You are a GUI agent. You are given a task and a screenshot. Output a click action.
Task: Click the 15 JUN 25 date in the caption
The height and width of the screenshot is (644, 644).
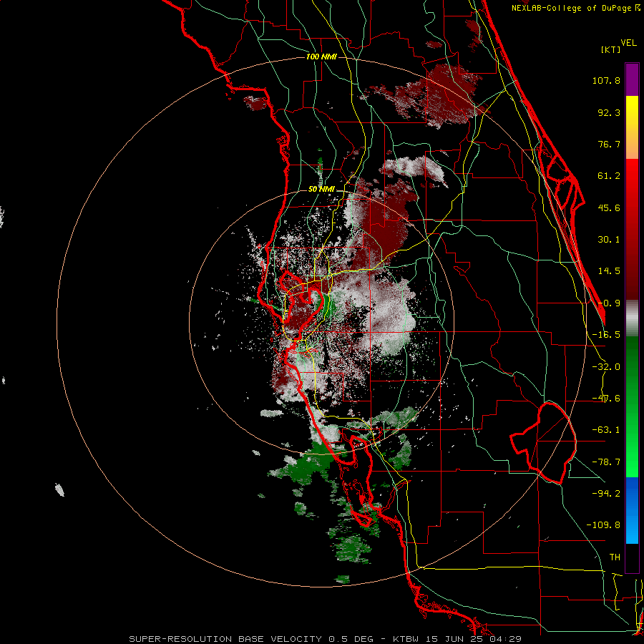(x=456, y=639)
